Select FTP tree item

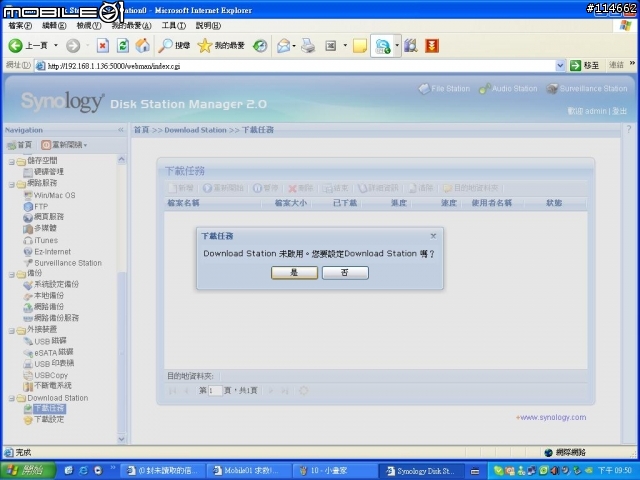[36, 207]
